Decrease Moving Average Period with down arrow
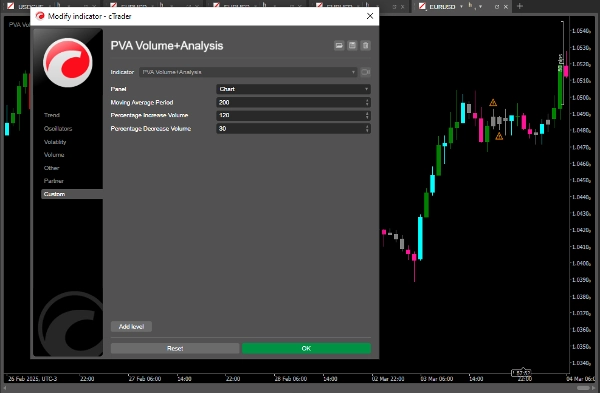Viewport: 600px width, 393px height. (367, 104)
